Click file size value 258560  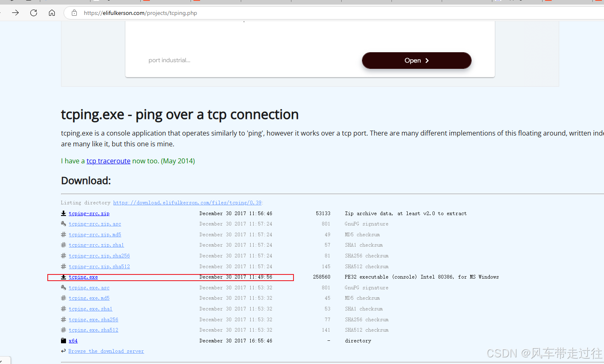(x=322, y=277)
